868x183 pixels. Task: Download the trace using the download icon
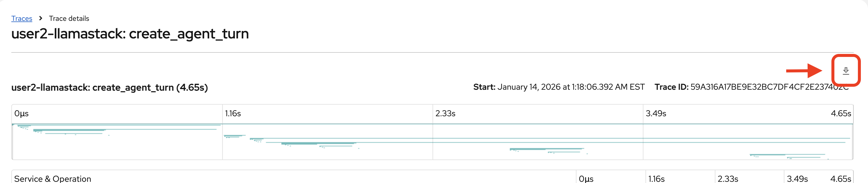click(845, 71)
